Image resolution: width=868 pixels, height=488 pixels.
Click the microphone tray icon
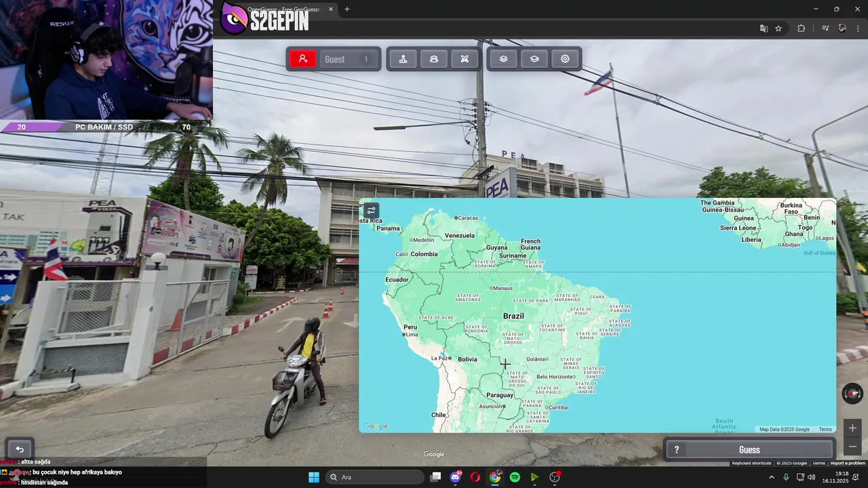tap(786, 477)
